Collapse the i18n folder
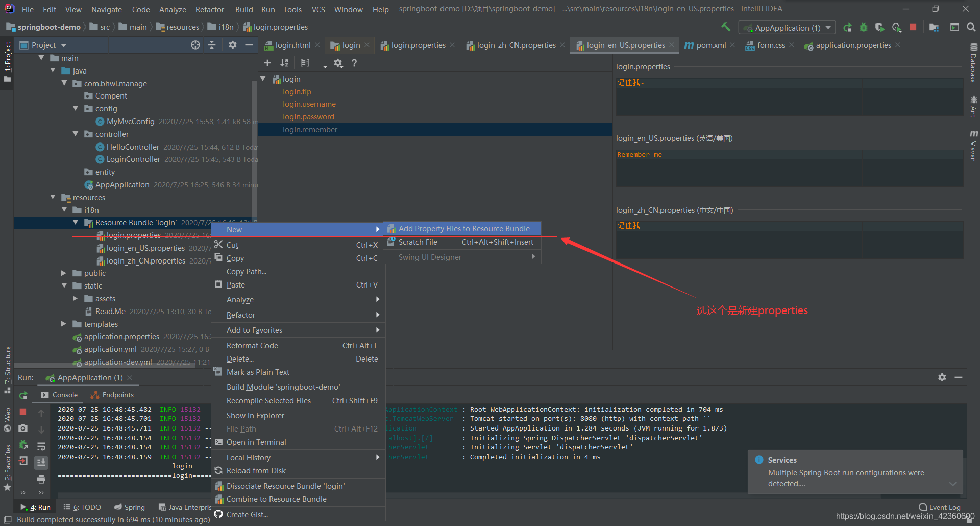 (x=64, y=210)
